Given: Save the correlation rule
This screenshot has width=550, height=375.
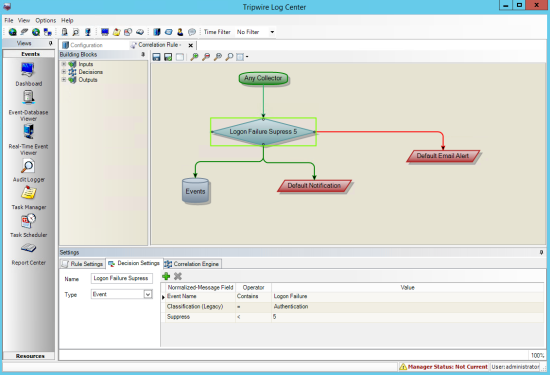Looking at the screenshot, I should point(156,57).
